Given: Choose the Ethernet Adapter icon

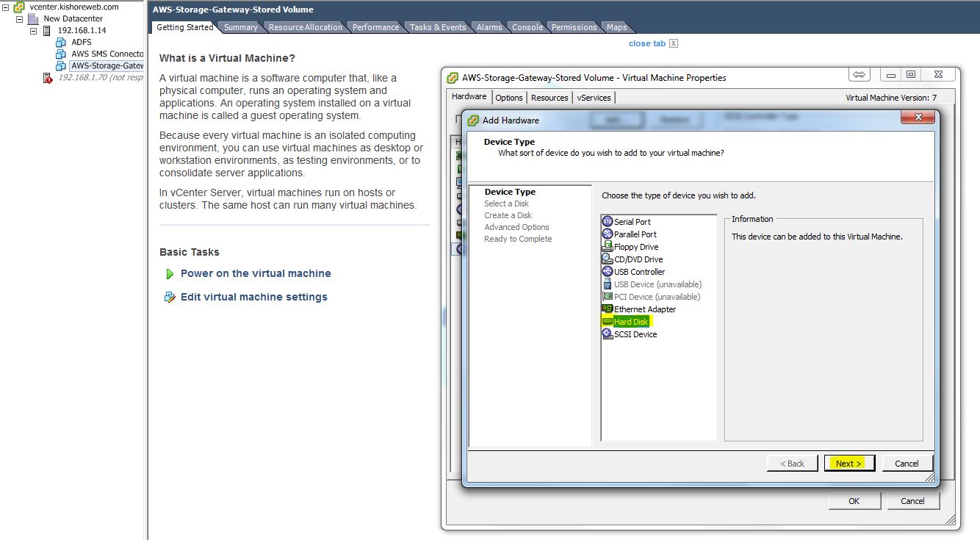Looking at the screenshot, I should 608,309.
